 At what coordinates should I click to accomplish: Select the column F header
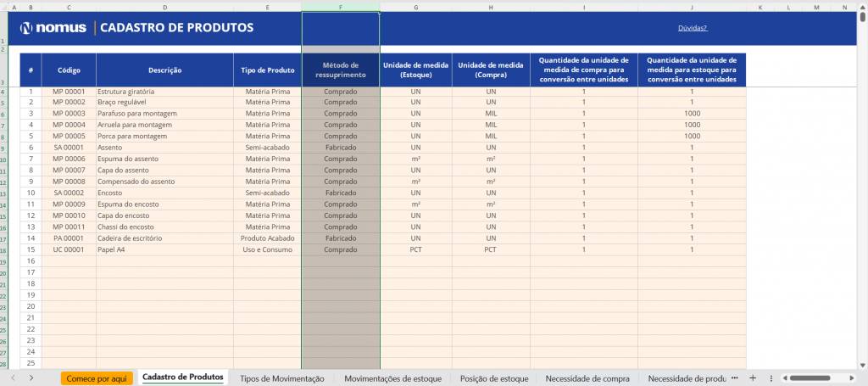coord(340,7)
